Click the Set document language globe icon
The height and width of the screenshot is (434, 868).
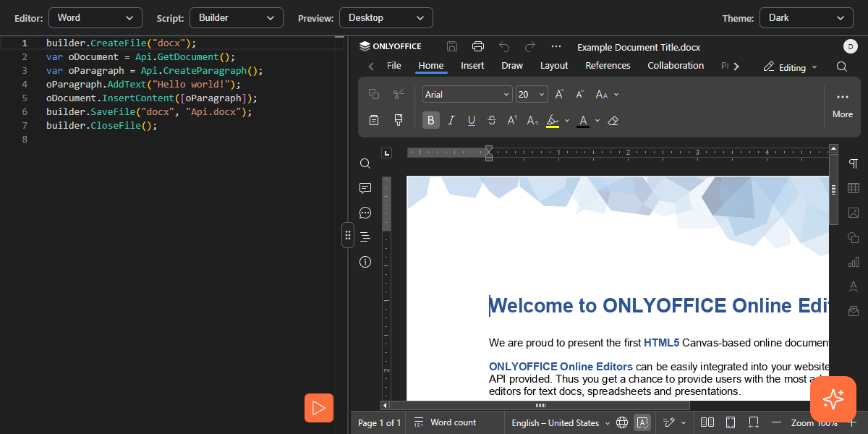(622, 422)
